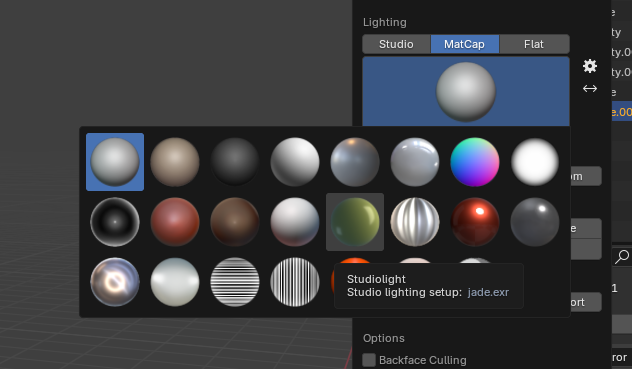The image size is (632, 369).
Task: Select the red clay MatCap sphere
Action: 175,222
